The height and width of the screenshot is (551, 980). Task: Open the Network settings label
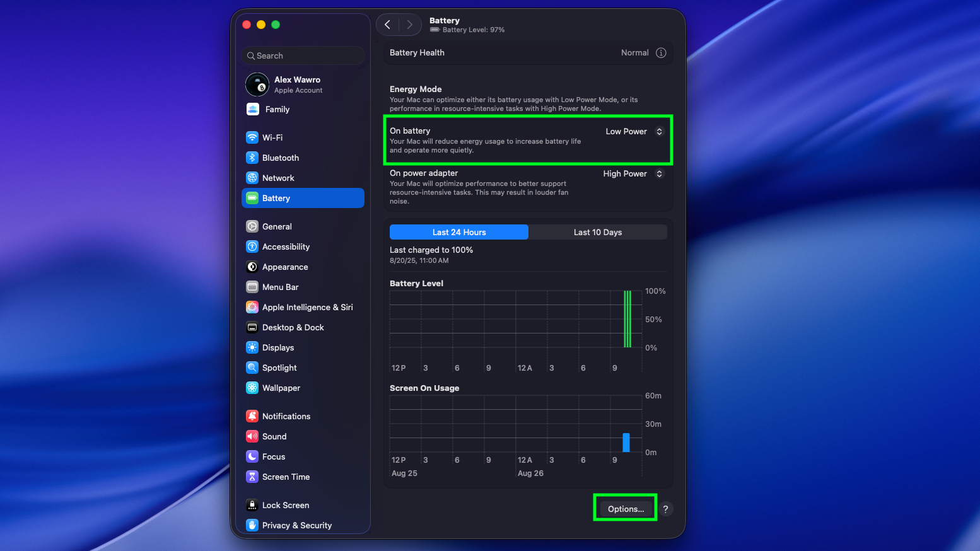(x=278, y=178)
